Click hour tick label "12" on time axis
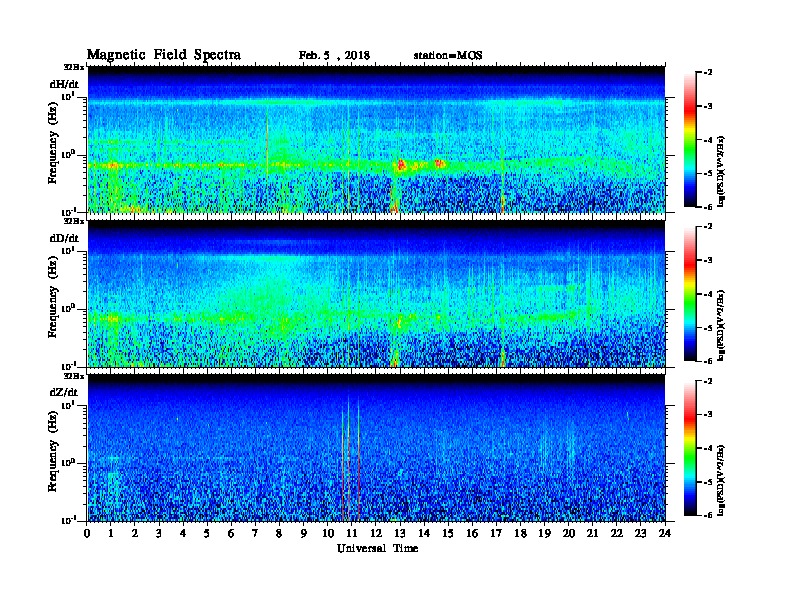792x612 pixels. pos(376,533)
